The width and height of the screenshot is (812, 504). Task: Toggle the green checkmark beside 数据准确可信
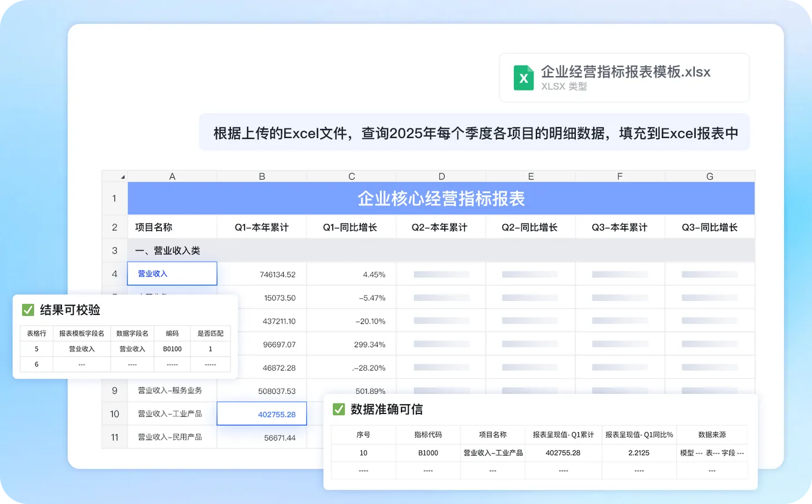tap(339, 409)
